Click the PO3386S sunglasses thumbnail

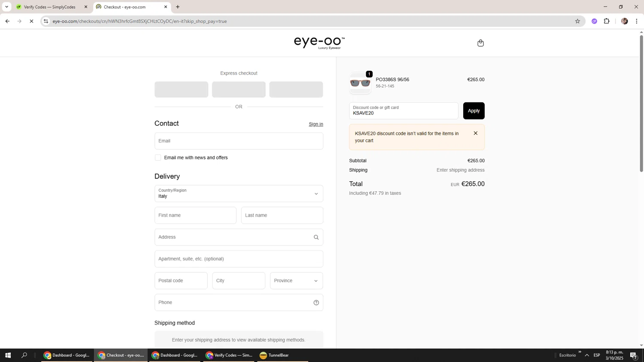click(x=360, y=83)
